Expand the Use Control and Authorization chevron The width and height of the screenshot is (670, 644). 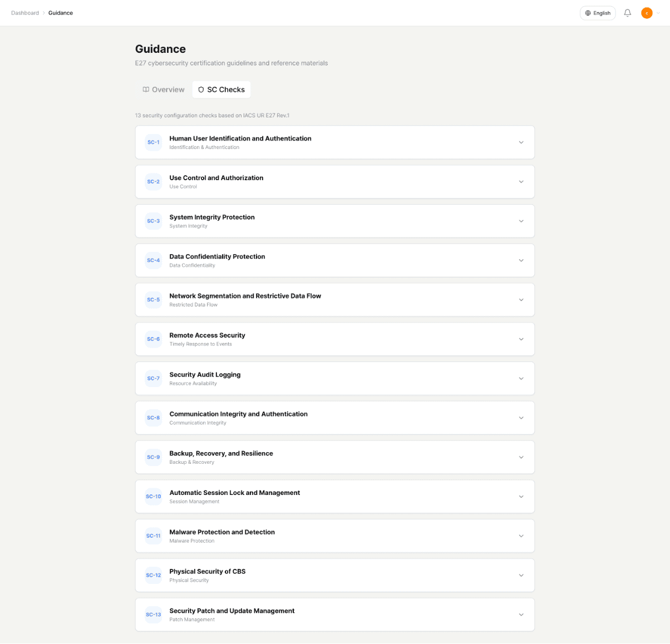click(x=521, y=182)
